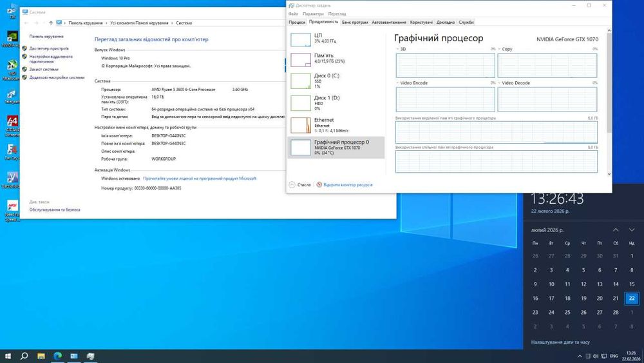
Task: Open the Telegram desktop shortcut
Action: [x=11, y=97]
